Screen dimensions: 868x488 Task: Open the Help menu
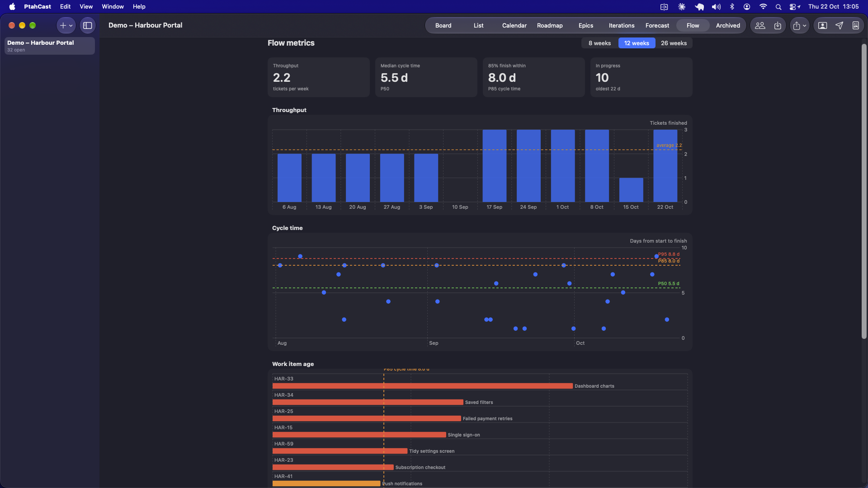[x=139, y=7]
